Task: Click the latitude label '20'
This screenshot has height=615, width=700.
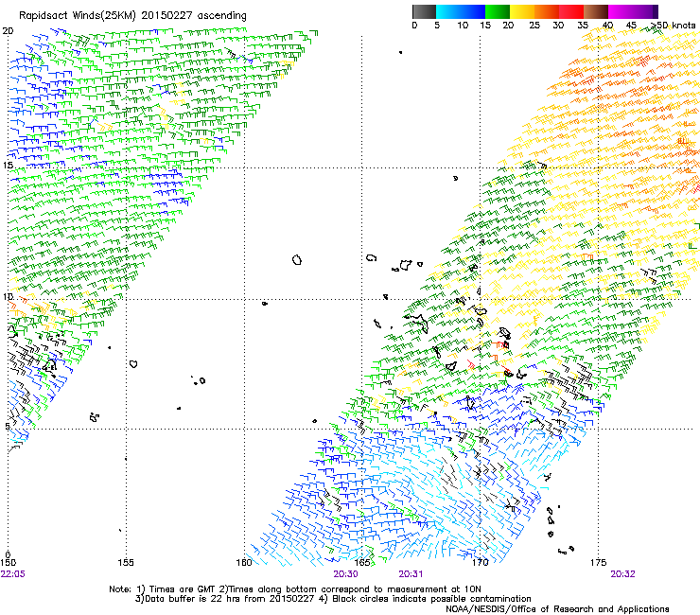Action: [8, 31]
